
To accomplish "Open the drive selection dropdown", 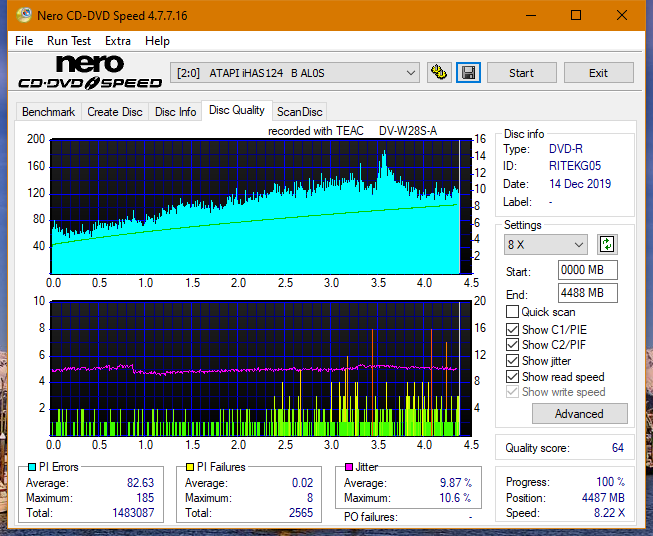I will (294, 73).
